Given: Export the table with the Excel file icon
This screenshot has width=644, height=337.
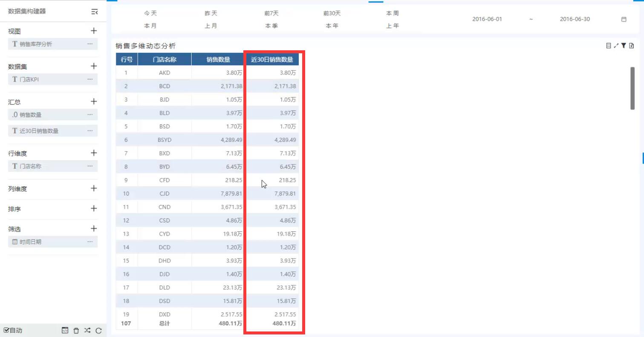Looking at the screenshot, I should point(632,46).
